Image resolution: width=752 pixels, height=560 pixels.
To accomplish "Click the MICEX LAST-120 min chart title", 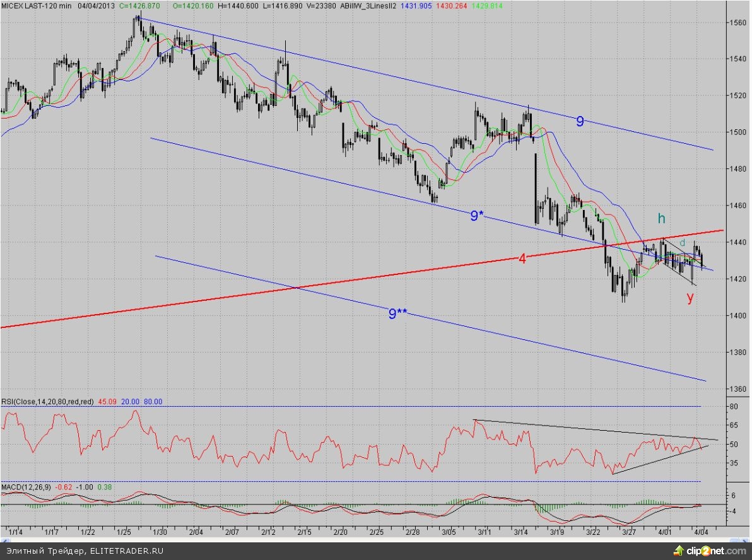I will (37, 6).
